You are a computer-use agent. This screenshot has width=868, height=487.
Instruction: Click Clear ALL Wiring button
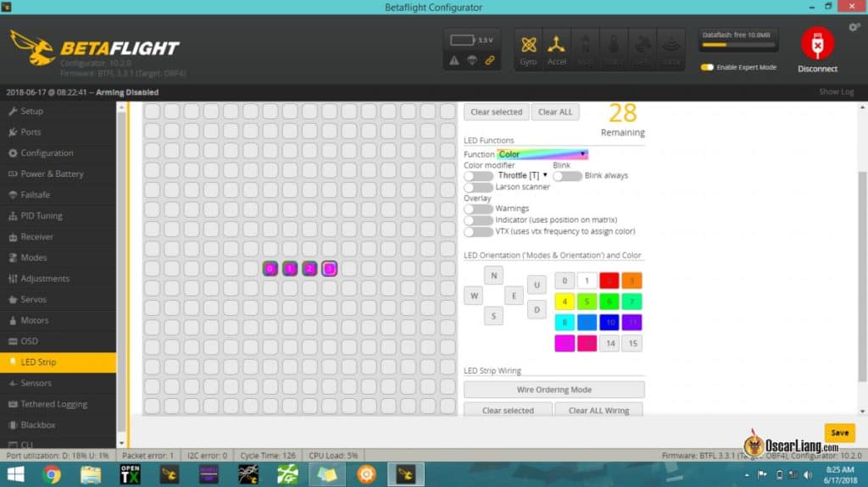[599, 410]
